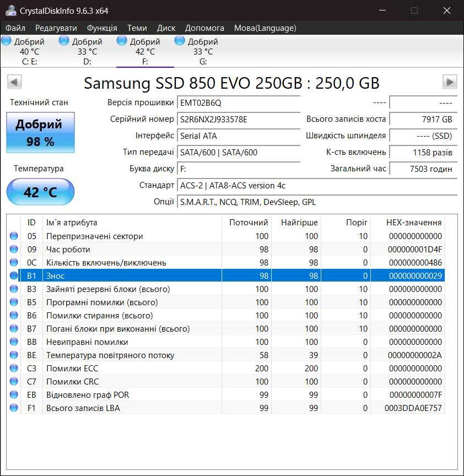Click the ID column header

click(31, 223)
